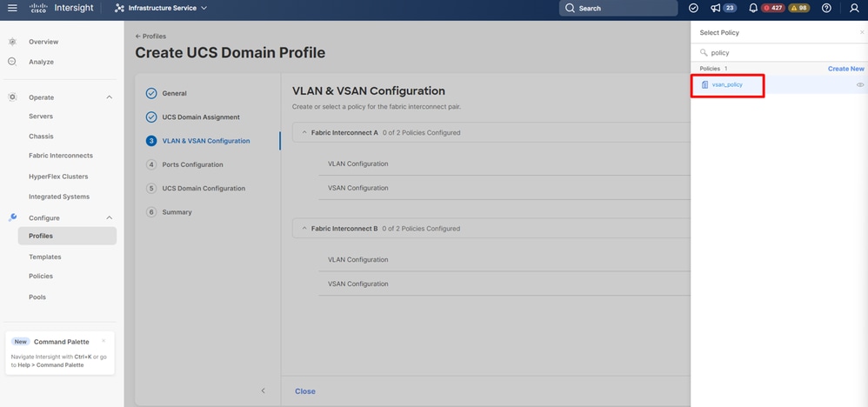This screenshot has height=407, width=868.
Task: Click the Create New link
Action: [846, 69]
